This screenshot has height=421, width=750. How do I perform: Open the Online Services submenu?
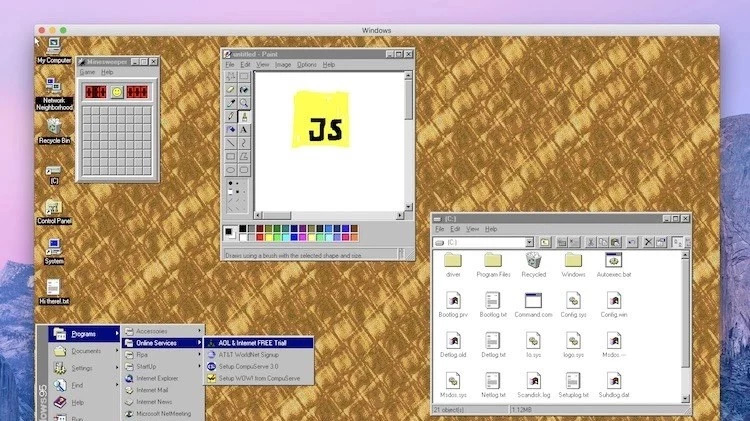tap(163, 343)
